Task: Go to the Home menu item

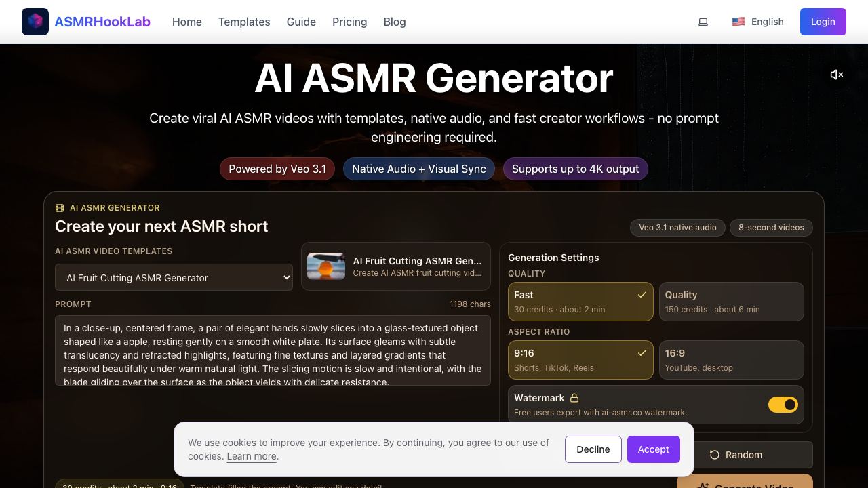Action: 187,22
